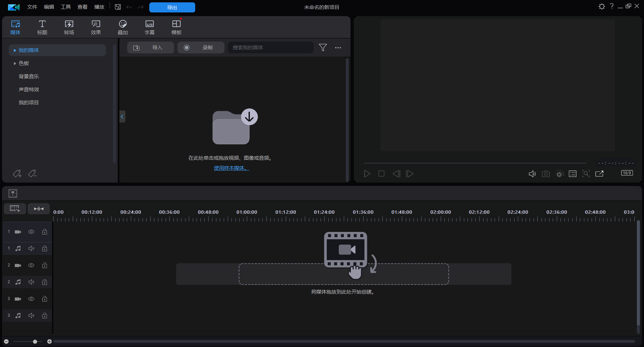
Task: Click the fit timeline button
Action: tap(39, 209)
